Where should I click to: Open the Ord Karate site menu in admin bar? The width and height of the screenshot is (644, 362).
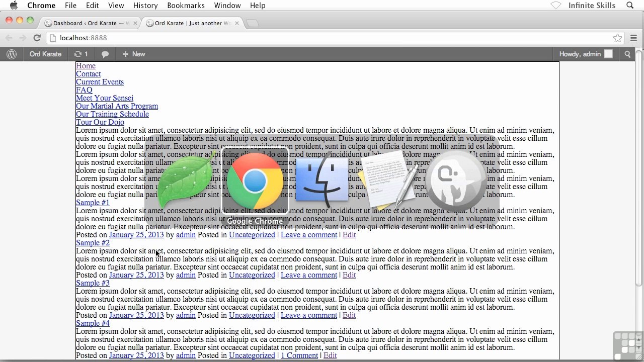(x=45, y=54)
